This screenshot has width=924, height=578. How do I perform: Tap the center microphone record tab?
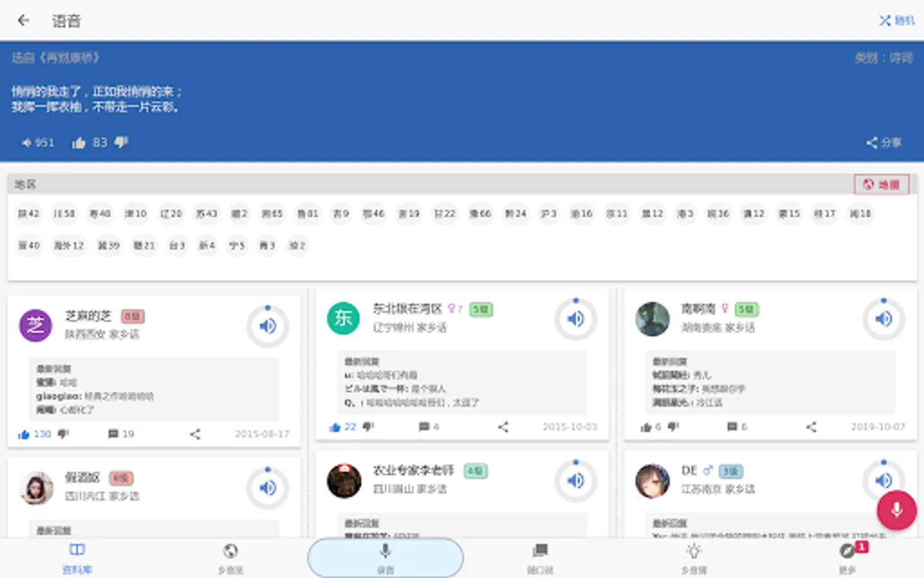click(x=385, y=557)
